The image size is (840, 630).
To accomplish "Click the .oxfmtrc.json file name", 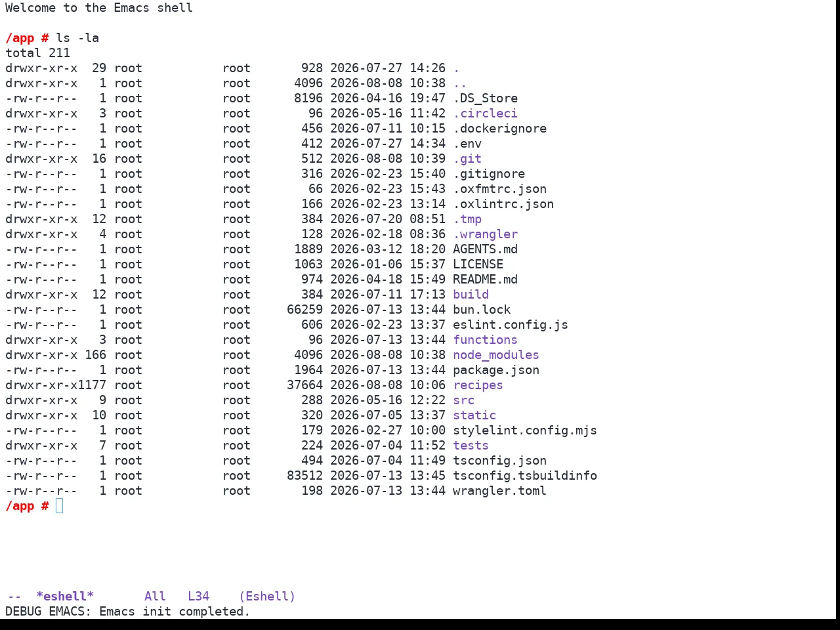I will (x=499, y=189).
